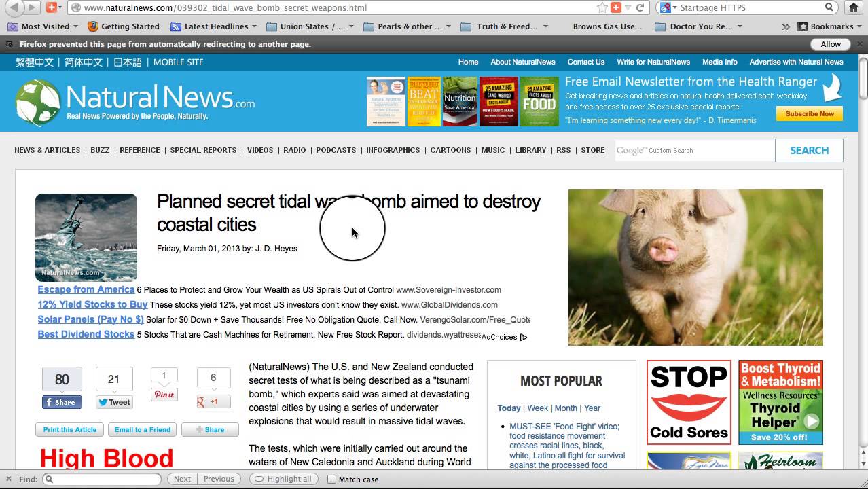Click the Pinterest Pin it button

[x=164, y=395]
